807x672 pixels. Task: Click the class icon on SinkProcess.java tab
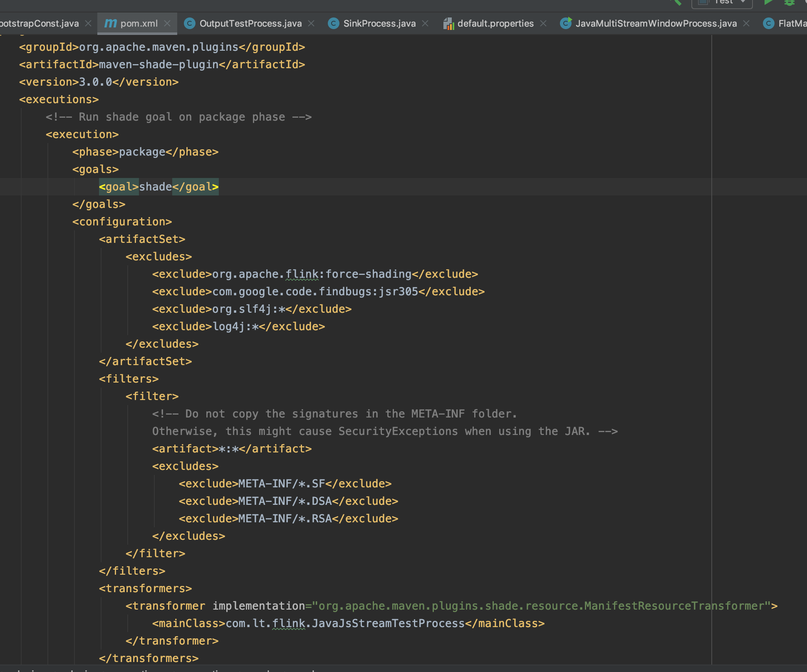[x=334, y=23]
